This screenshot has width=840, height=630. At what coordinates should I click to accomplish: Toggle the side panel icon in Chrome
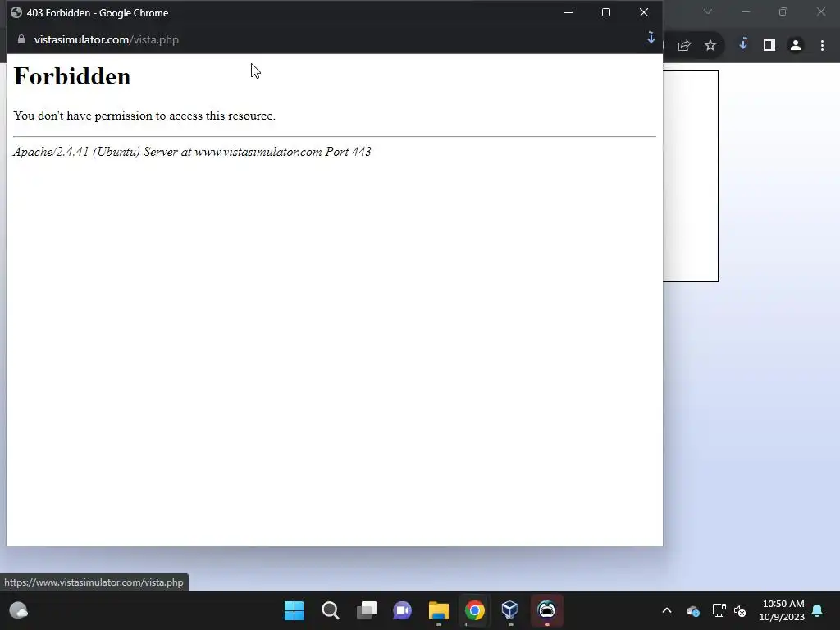tap(769, 46)
